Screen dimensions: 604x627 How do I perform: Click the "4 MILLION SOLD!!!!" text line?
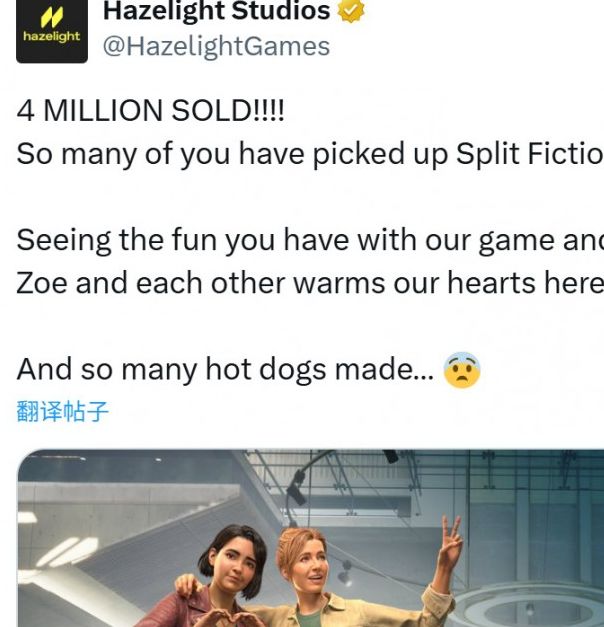[x=150, y=110]
